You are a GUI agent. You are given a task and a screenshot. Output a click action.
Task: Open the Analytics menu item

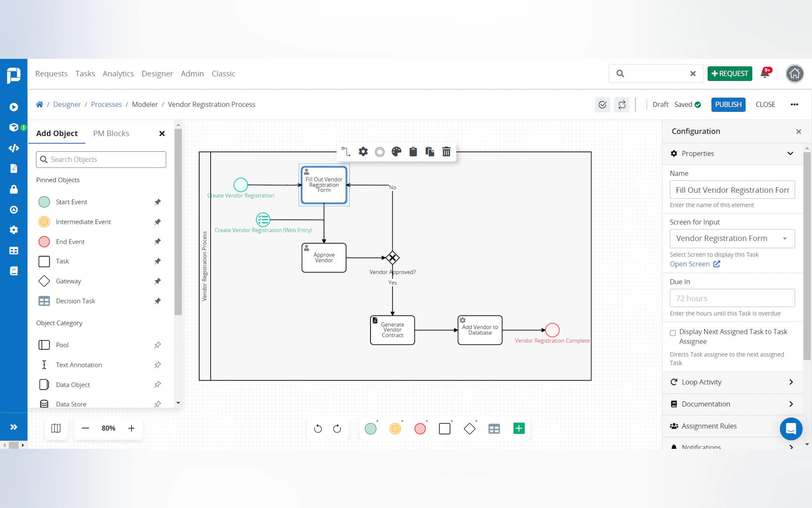(x=118, y=74)
